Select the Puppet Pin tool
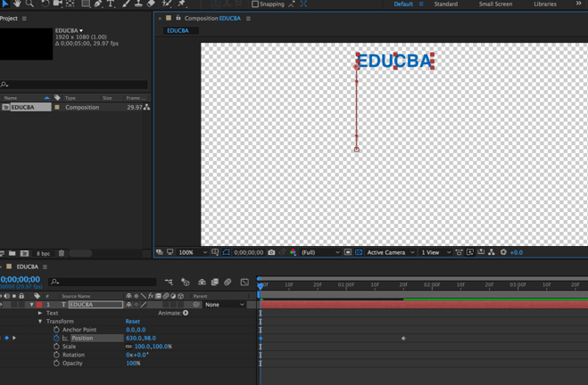The width and height of the screenshot is (588, 385). pos(181,4)
